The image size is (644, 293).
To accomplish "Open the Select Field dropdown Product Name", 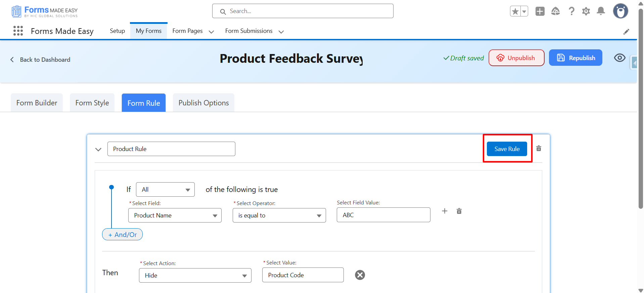I will tap(175, 215).
